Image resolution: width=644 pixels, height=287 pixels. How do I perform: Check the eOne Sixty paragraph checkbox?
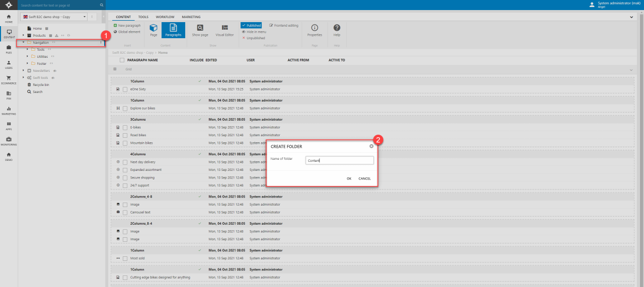[x=125, y=89]
